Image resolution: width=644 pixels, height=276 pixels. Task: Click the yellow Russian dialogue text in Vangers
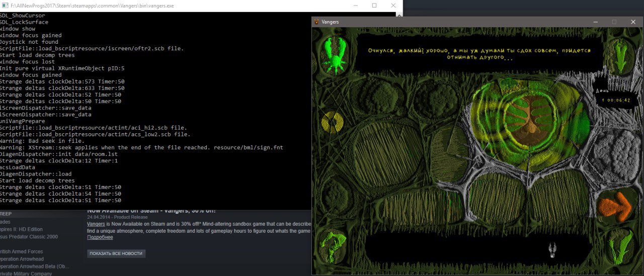click(x=479, y=54)
